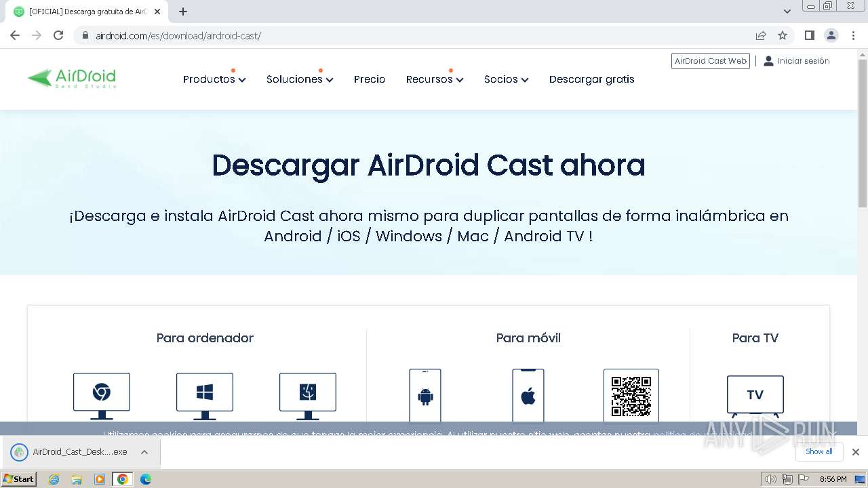The height and width of the screenshot is (488, 868).
Task: Open the Chrome profile avatar
Action: tap(831, 35)
